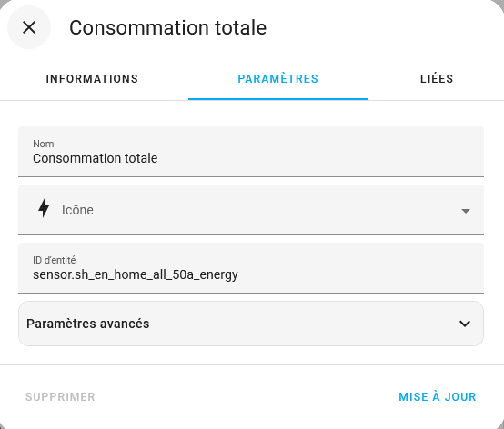Switch to the Liées tab
Screen dimensions: 504x429
pos(437,79)
